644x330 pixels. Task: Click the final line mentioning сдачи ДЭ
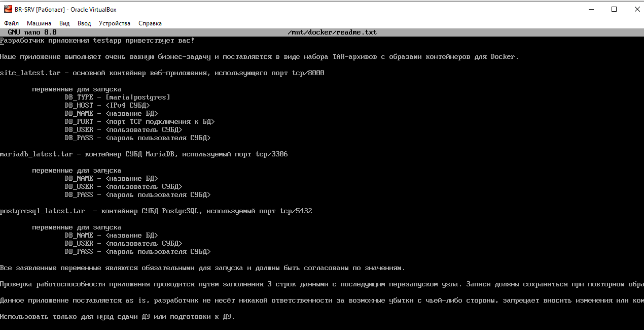(118, 317)
